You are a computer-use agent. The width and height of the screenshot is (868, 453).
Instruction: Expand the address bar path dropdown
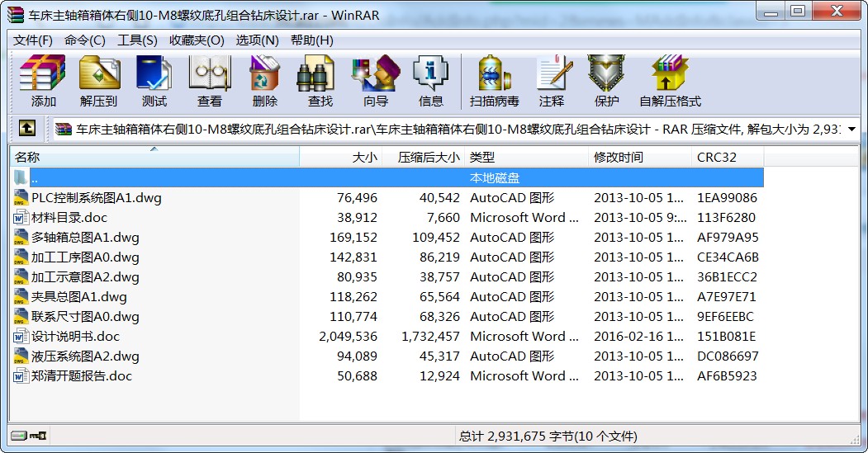coord(852,129)
